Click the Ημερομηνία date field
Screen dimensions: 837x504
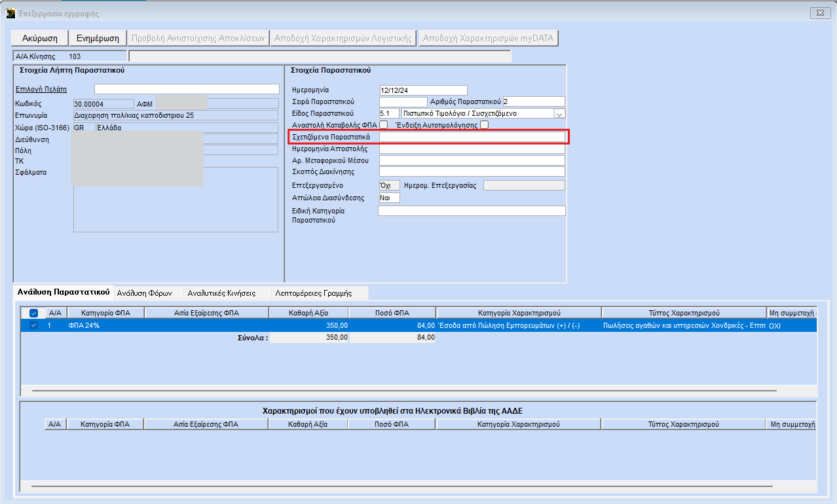tap(423, 90)
